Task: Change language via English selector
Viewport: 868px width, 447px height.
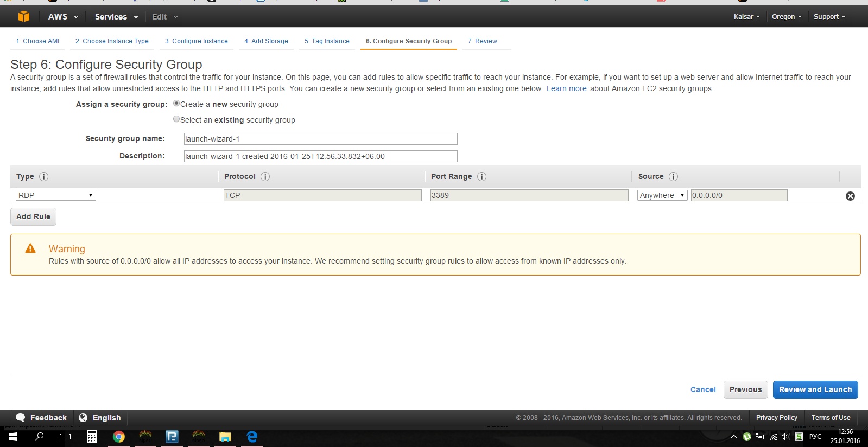Action: [x=100, y=418]
